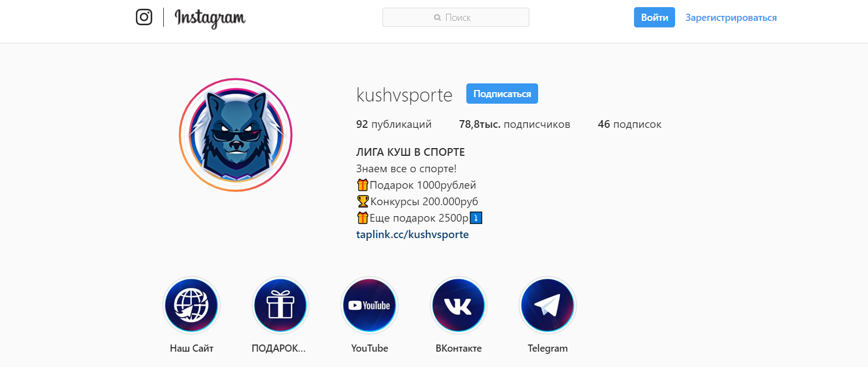Click the Instagram camera glyph logo
The height and width of the screenshot is (367, 868).
(x=144, y=17)
